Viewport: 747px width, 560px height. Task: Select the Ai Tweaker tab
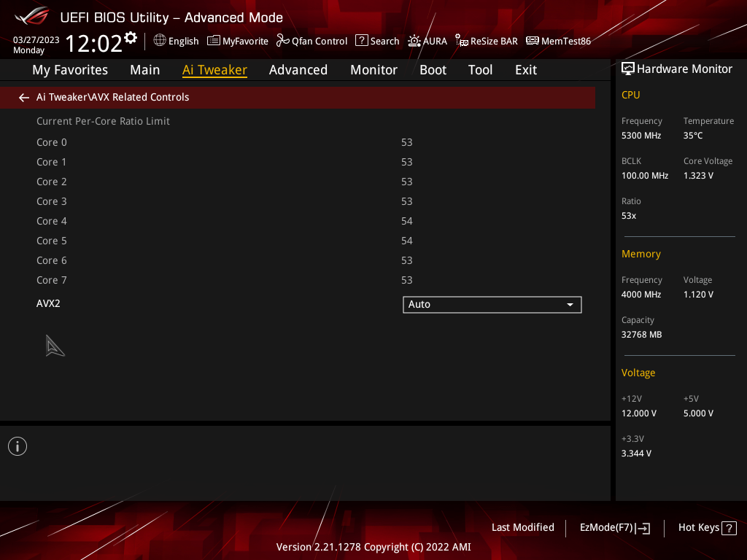pyautogui.click(x=214, y=70)
